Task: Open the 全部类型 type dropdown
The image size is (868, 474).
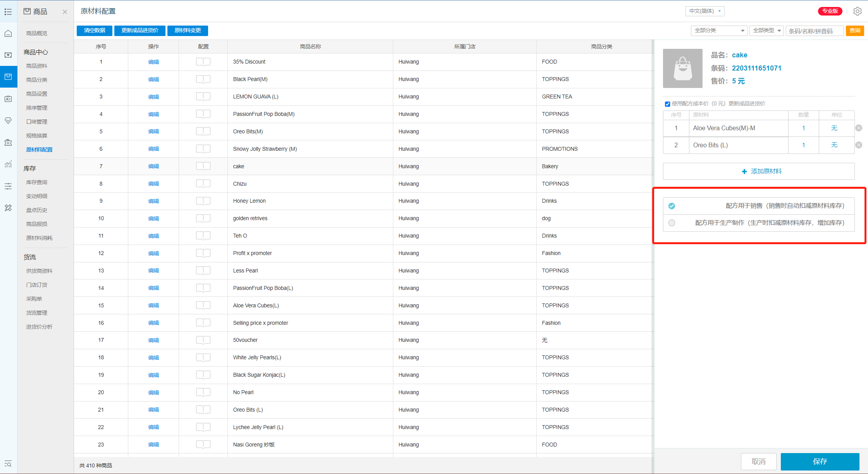Action: coord(766,31)
